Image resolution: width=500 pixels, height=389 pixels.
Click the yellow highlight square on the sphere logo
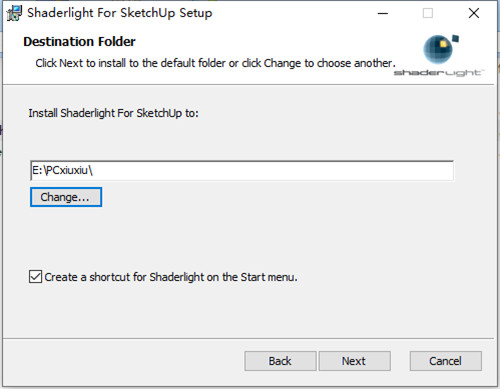(443, 44)
